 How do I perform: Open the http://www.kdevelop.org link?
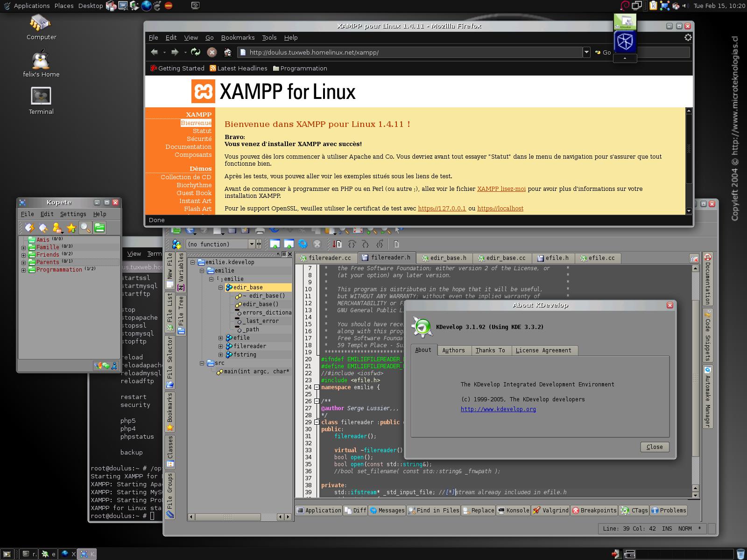click(x=498, y=409)
